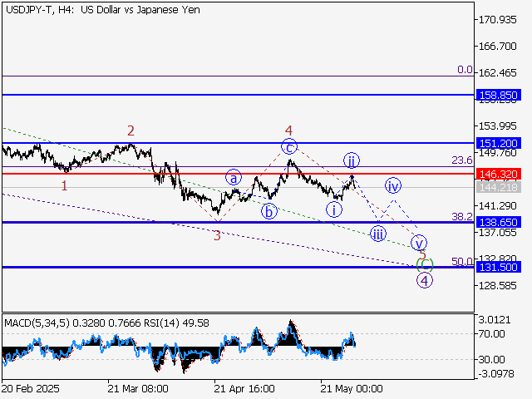Click the green circled C label
532x399 pixels.
coord(425,264)
